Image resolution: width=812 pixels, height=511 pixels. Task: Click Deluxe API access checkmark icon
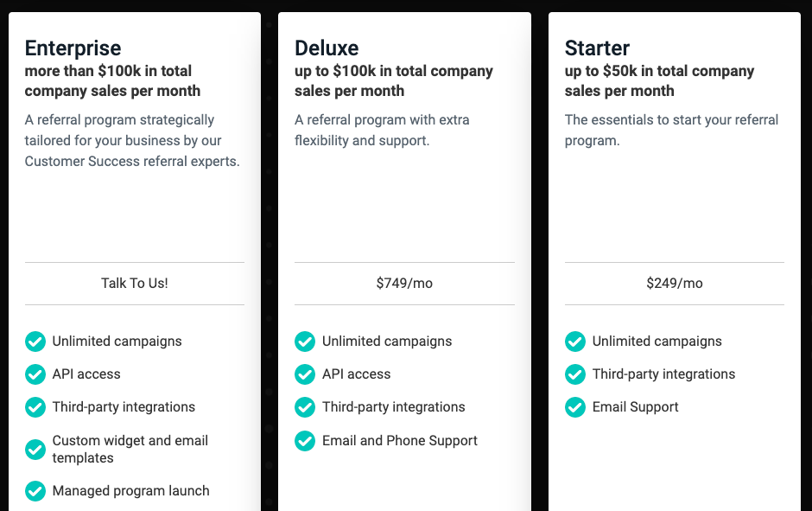click(305, 374)
